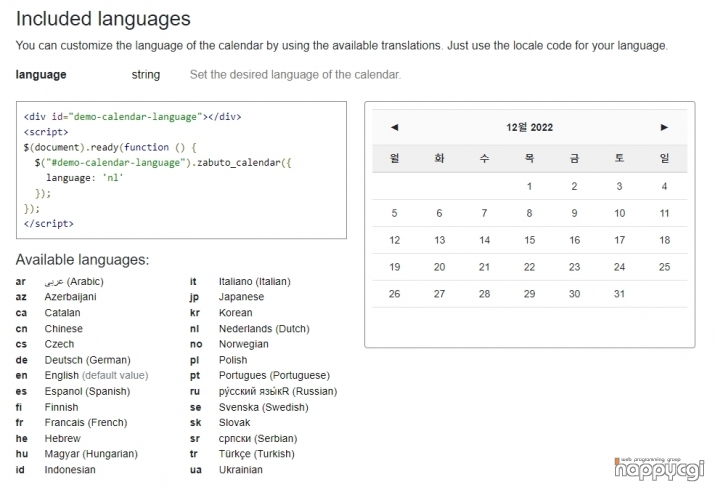The height and width of the screenshot is (490, 715).
Task: Click the Catalan language entry
Action: click(62, 313)
